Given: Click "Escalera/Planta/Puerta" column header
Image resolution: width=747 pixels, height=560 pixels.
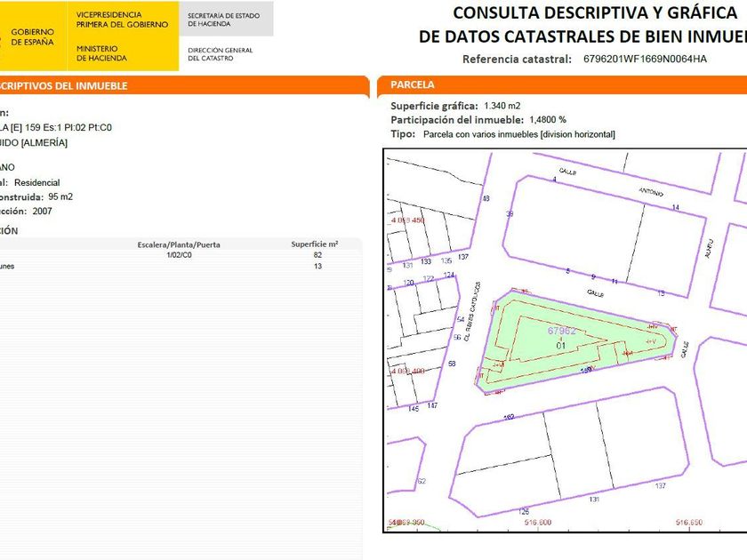Looking at the screenshot, I should [x=179, y=244].
